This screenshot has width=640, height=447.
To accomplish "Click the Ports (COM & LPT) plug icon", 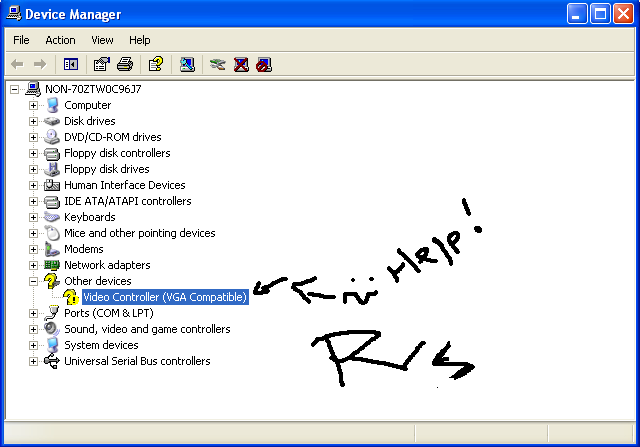I will (52, 313).
